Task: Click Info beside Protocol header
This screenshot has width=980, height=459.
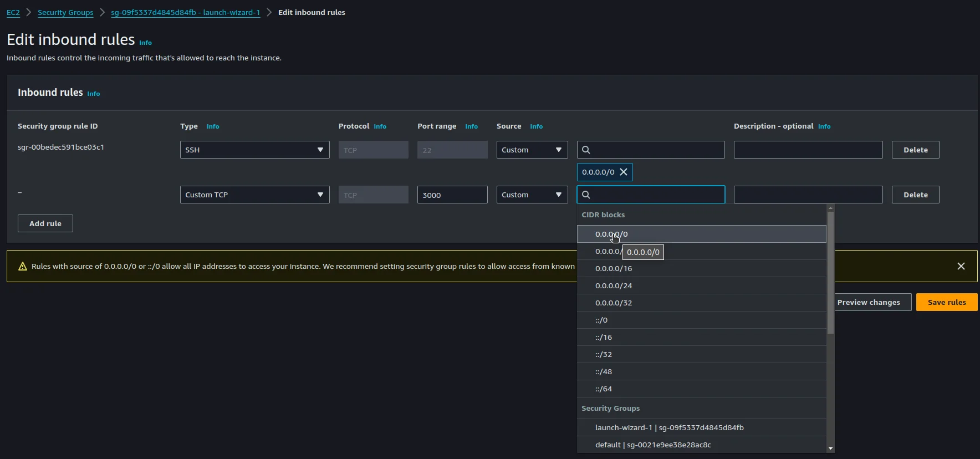Action: coord(380,126)
